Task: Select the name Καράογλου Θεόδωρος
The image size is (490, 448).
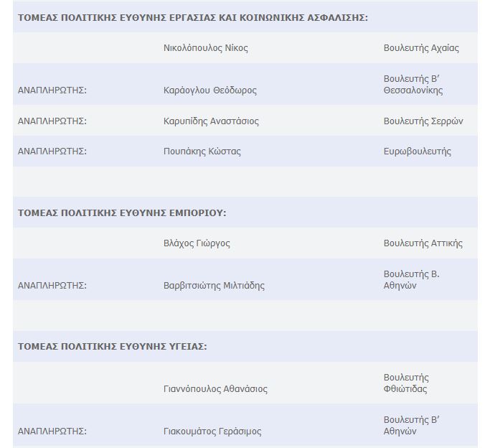Action: tap(210, 90)
